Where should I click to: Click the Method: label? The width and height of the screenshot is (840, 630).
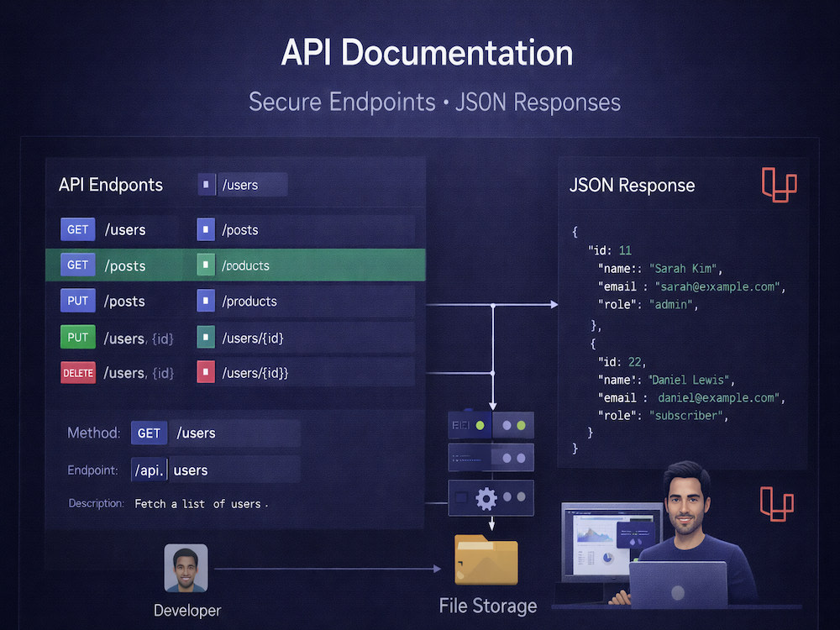(x=94, y=433)
